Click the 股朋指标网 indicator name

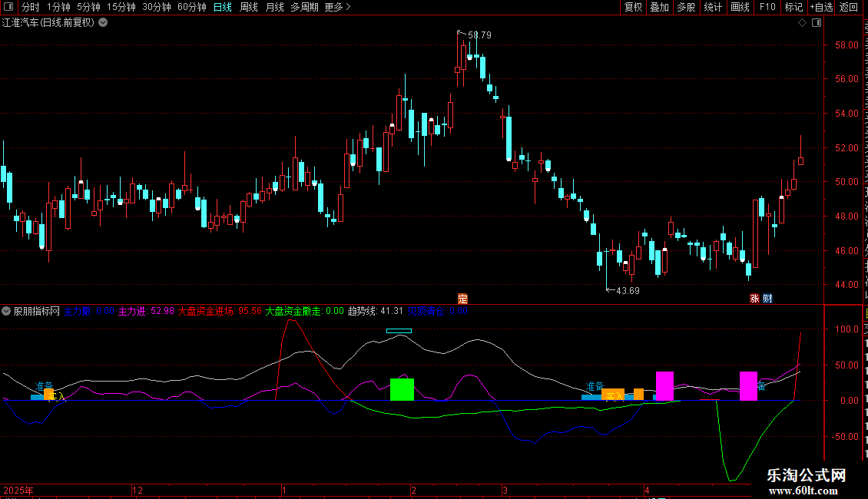37,311
